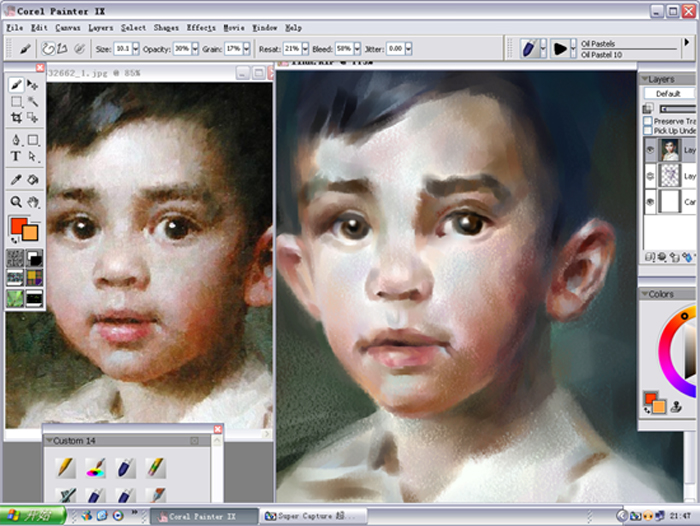Open the Canvas menu

68,28
